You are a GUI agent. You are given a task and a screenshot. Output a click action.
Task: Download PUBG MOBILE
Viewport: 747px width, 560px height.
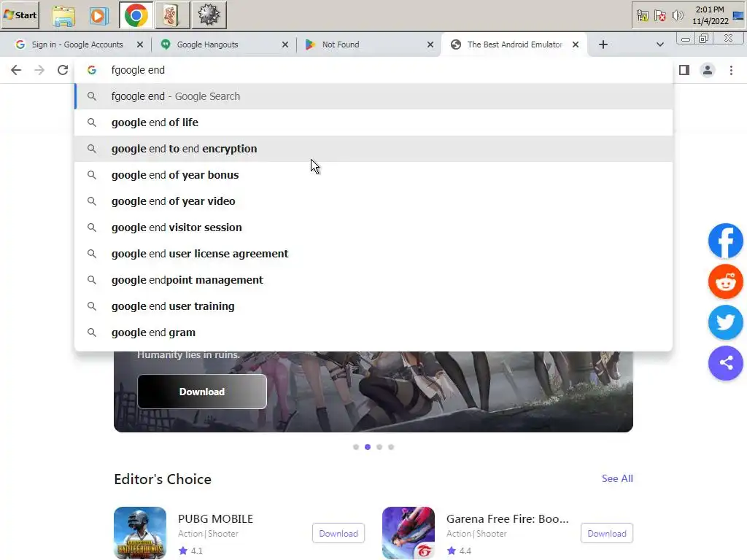click(338, 533)
